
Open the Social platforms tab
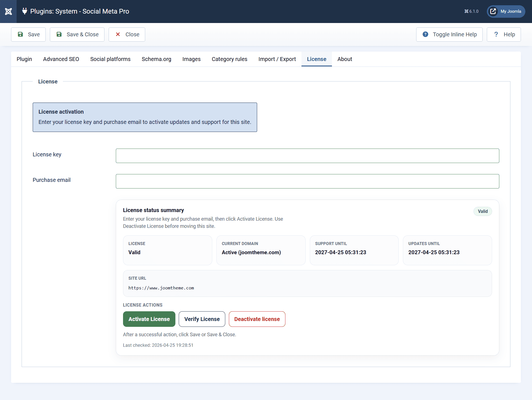click(x=110, y=59)
